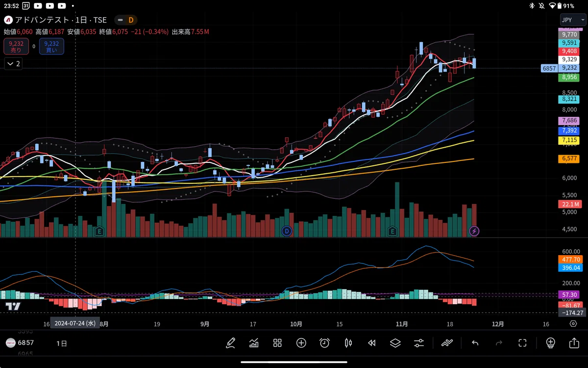The width and height of the screenshot is (588, 368).
Task: Open the 1日 interval selector
Action: point(62,343)
